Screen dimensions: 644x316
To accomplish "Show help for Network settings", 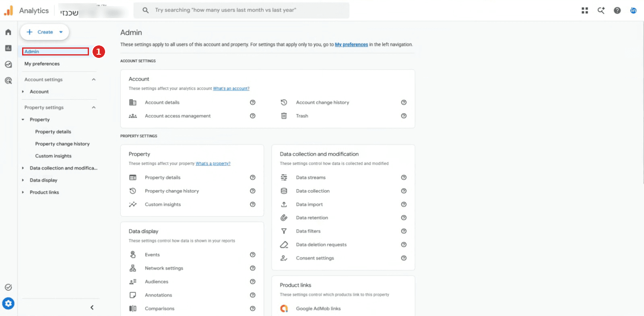I will point(253,268).
